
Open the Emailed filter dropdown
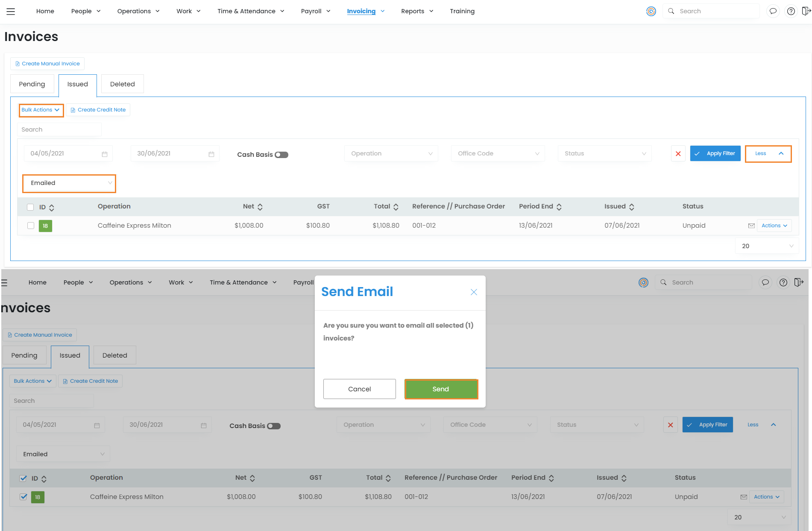click(x=69, y=183)
